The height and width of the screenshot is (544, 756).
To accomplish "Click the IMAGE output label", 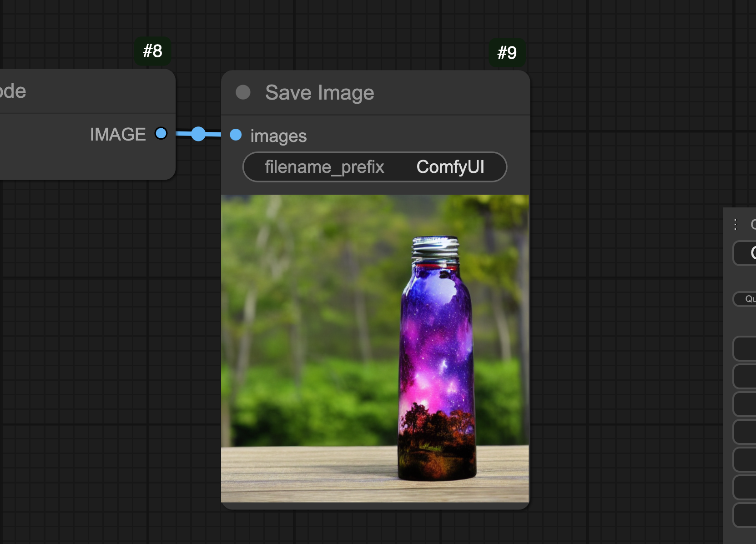I will (x=118, y=134).
